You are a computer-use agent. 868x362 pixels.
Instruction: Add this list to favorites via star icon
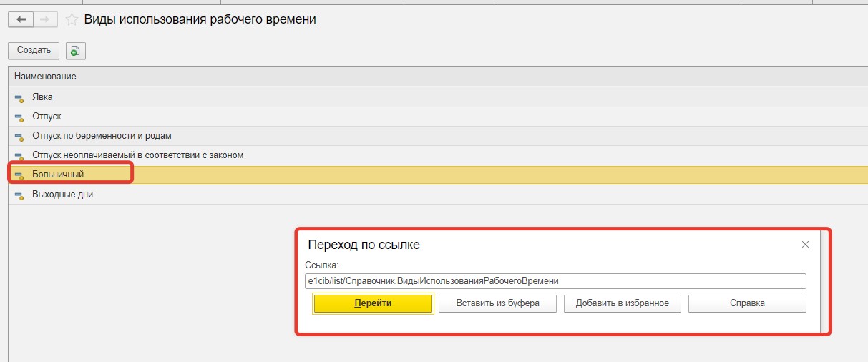point(72,20)
